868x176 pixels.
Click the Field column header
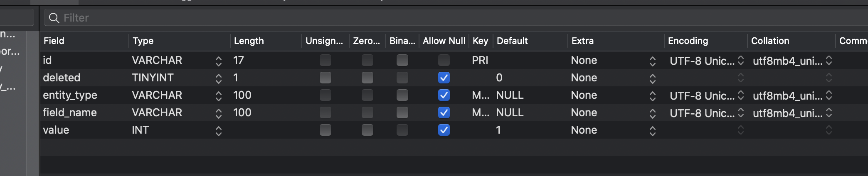tap(54, 41)
